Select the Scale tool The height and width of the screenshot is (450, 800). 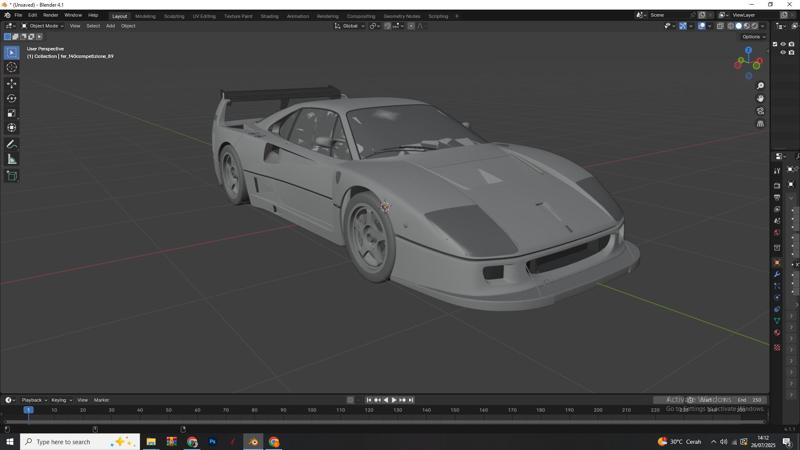12,113
